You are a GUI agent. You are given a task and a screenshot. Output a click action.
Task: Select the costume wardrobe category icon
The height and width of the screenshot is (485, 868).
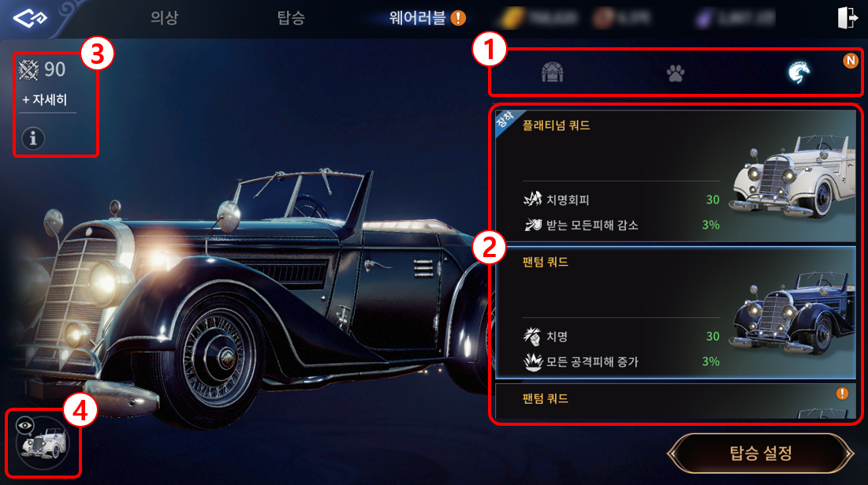pos(552,73)
